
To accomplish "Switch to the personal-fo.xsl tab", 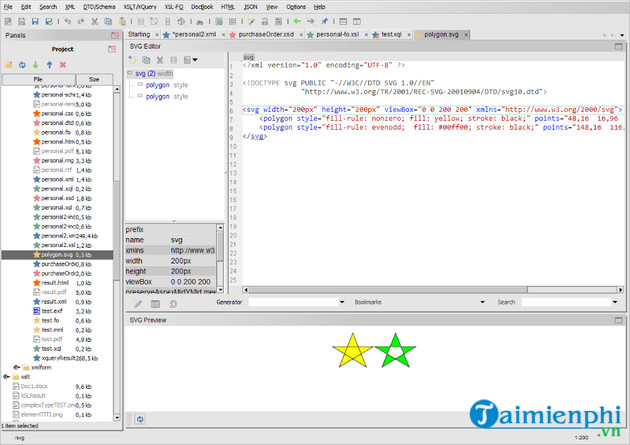I will click(338, 34).
